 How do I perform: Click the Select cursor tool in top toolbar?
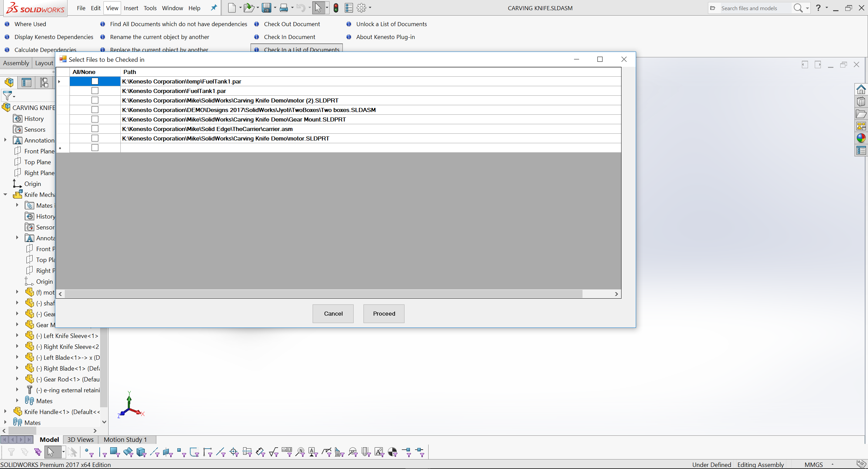(x=318, y=8)
